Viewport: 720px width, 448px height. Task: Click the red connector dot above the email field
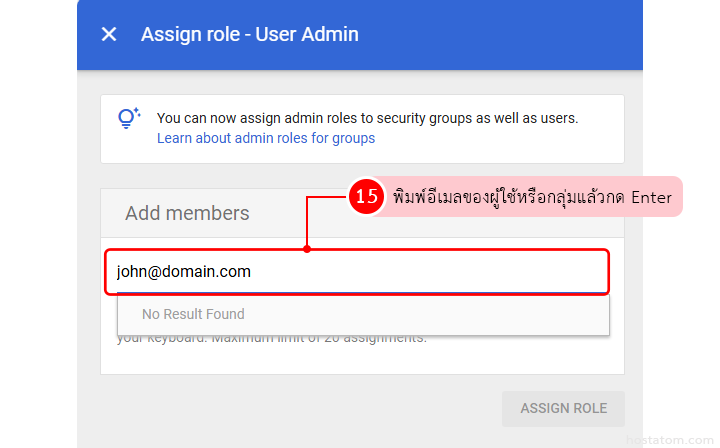pyautogui.click(x=307, y=249)
